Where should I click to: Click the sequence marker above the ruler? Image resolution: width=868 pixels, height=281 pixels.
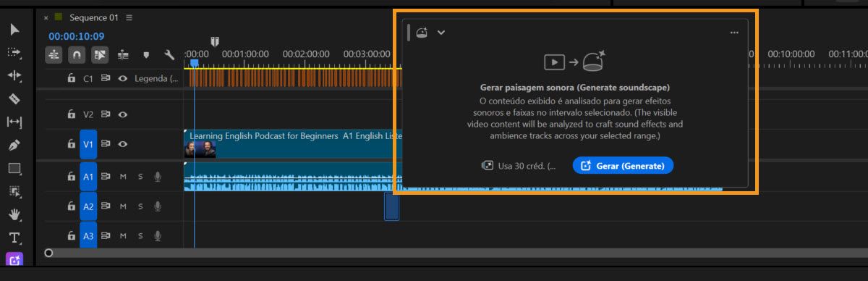(x=215, y=41)
